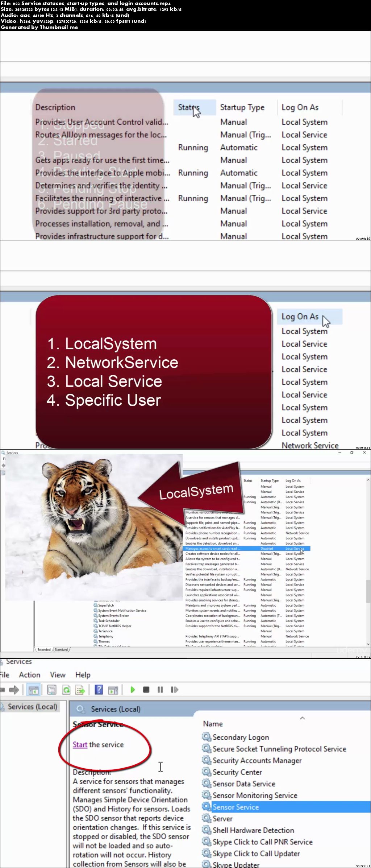Toggle the Show/Hide Action Pane icon
The image size is (371, 868).
[x=113, y=690]
